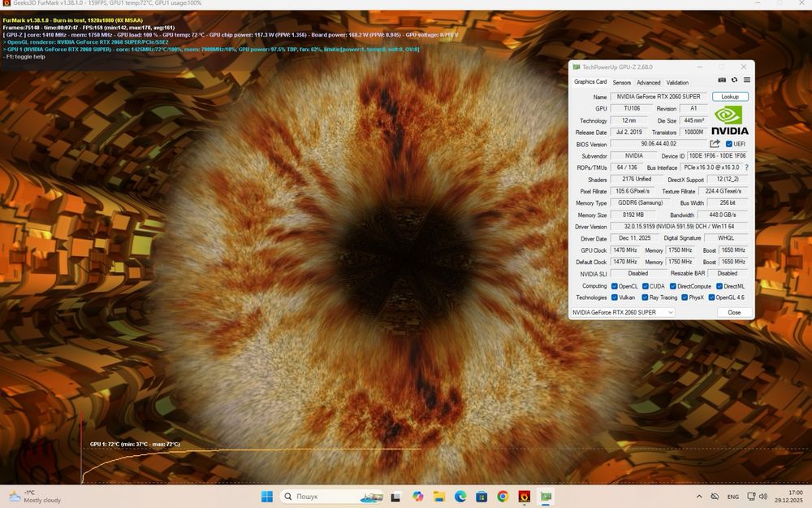Toggle the Ray Tracing checkbox
The image size is (812, 508).
645,297
